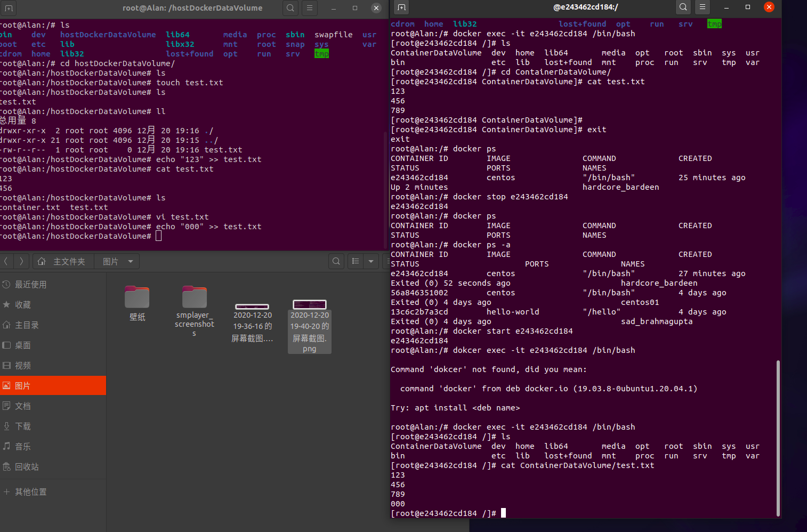Click 'Try: apt install <deb name>' line

point(455,408)
